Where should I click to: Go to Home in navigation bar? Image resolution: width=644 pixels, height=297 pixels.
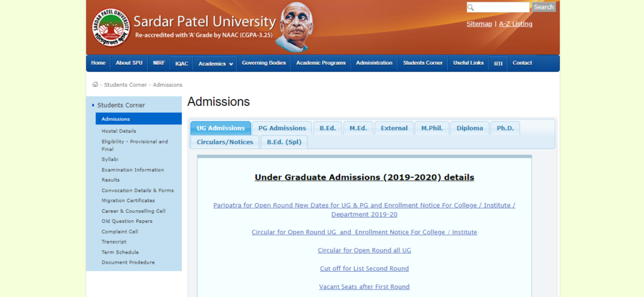[x=98, y=63]
